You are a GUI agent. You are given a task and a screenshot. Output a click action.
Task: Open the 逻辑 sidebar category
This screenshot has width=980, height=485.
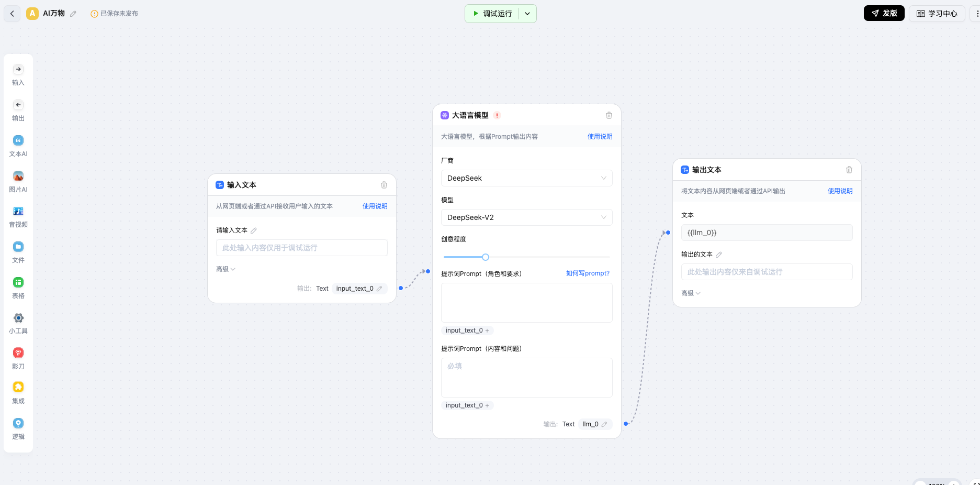pyautogui.click(x=18, y=429)
